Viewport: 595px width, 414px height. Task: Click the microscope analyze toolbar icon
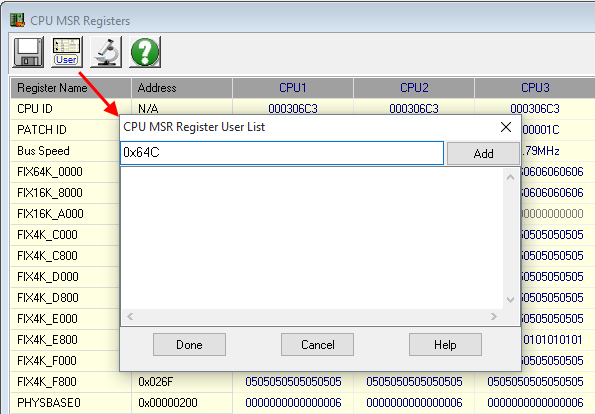[106, 52]
